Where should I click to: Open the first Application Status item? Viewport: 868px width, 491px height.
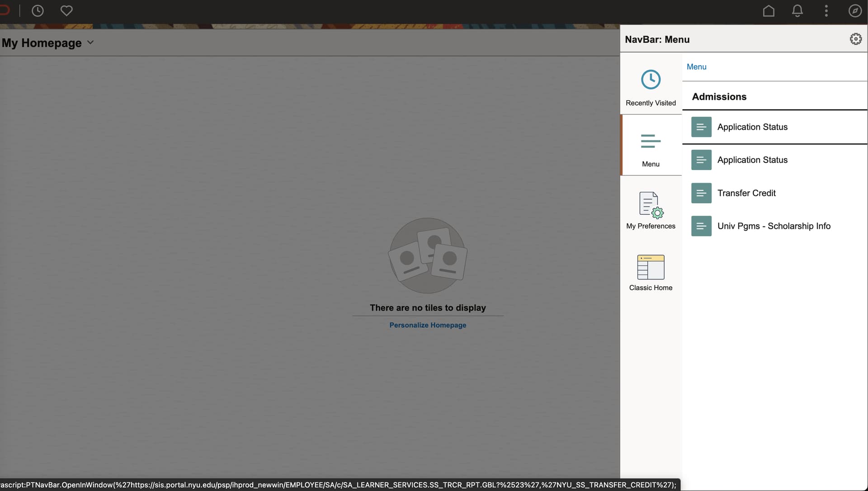(x=752, y=127)
